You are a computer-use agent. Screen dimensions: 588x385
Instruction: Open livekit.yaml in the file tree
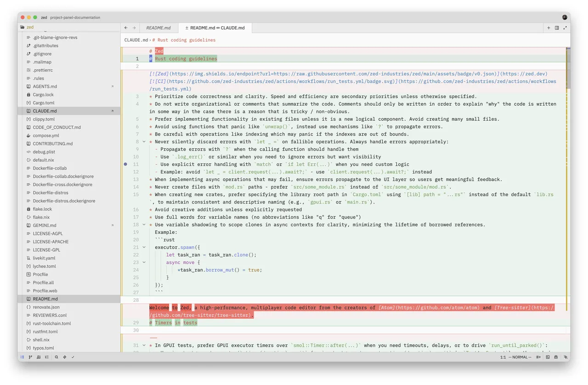tap(69, 258)
